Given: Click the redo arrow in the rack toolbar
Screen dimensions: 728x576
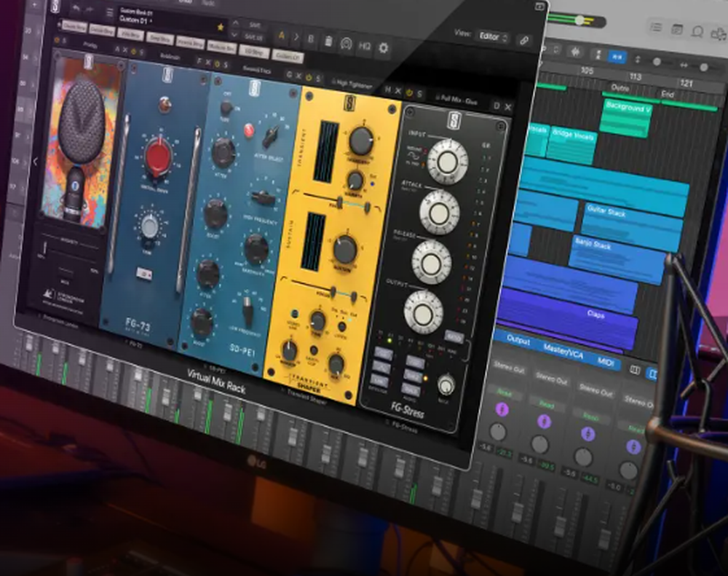Looking at the screenshot, I should tap(90, 9).
